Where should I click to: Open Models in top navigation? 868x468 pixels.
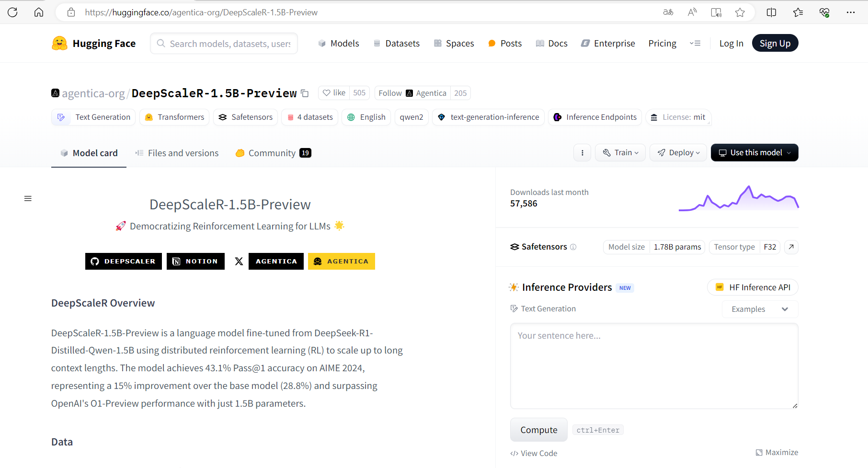tap(338, 44)
